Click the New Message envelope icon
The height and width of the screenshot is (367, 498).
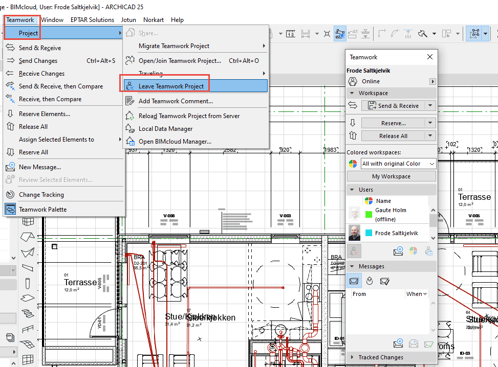click(x=10, y=167)
